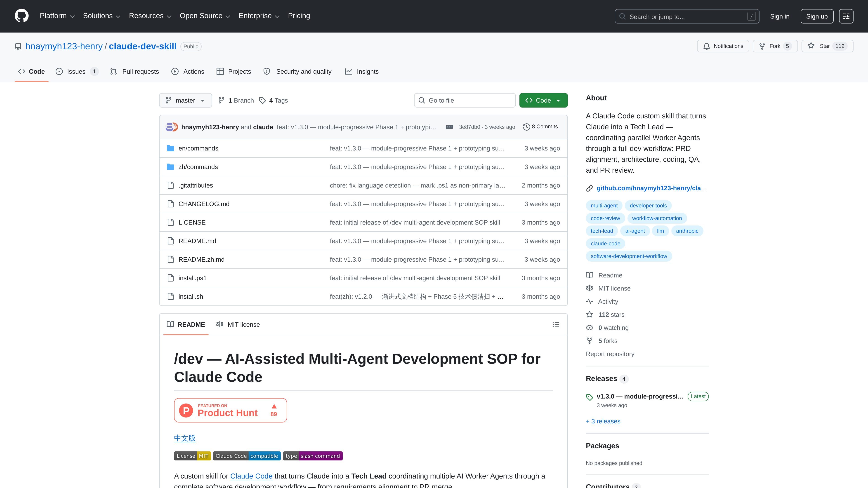This screenshot has height=488, width=868.
Task: Click the workflow-automation topic tag
Action: 657,218
